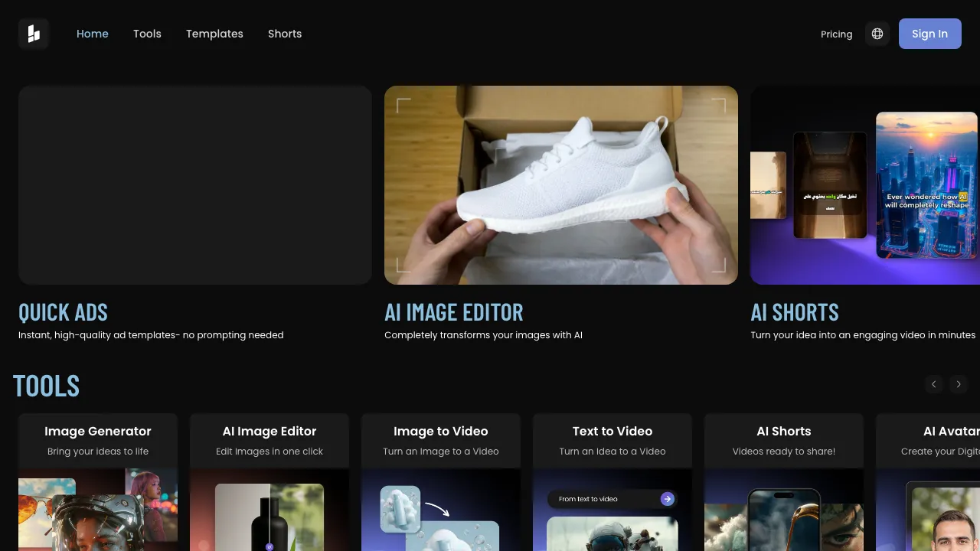Screen dimensions: 980x551
Task: Open the AI Shorts banner preview
Action: tap(865, 185)
